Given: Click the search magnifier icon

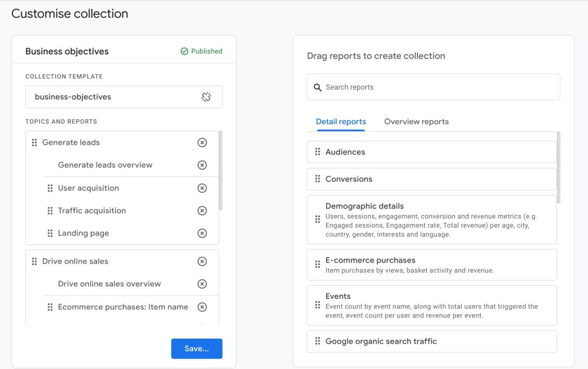Looking at the screenshot, I should click(x=318, y=87).
